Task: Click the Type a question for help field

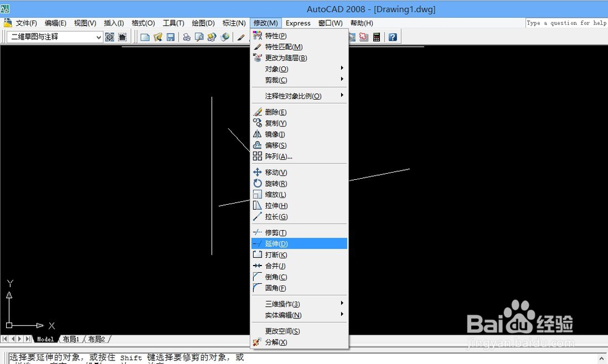Action: (567, 23)
